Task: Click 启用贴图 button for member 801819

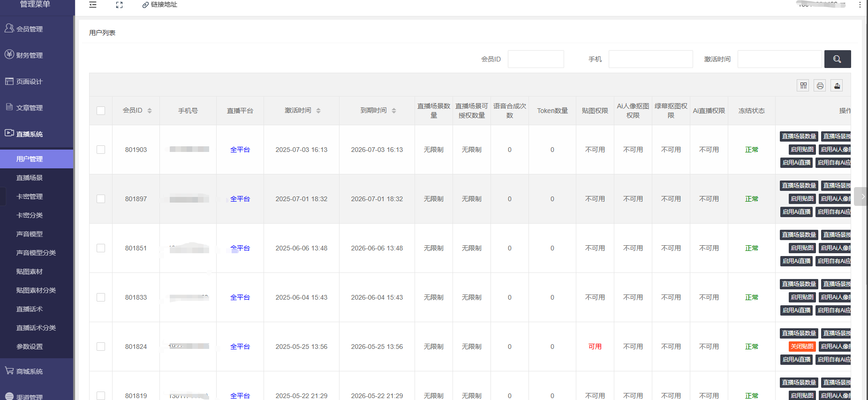Action: [802, 395]
